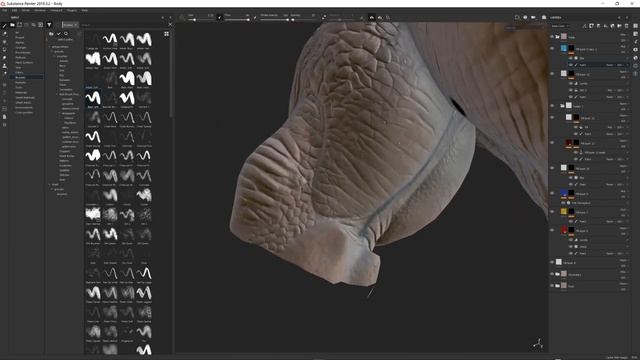The width and height of the screenshot is (640, 360).
Task: Expand bottom folder in layer stack
Action: pos(558,286)
